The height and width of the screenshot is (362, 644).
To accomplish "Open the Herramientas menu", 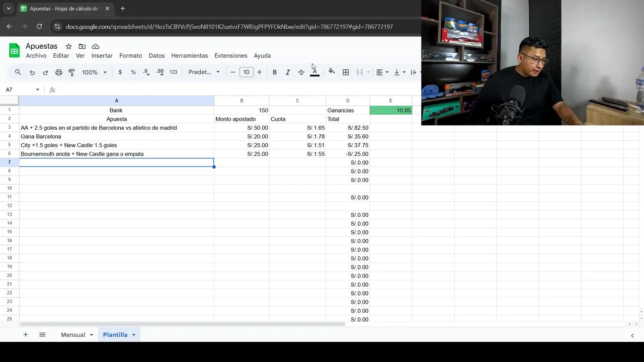I will [190, 56].
